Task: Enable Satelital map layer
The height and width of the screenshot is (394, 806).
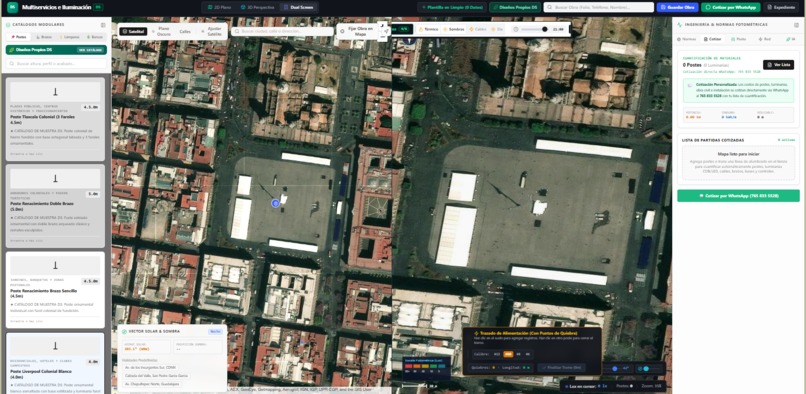Action: point(133,31)
